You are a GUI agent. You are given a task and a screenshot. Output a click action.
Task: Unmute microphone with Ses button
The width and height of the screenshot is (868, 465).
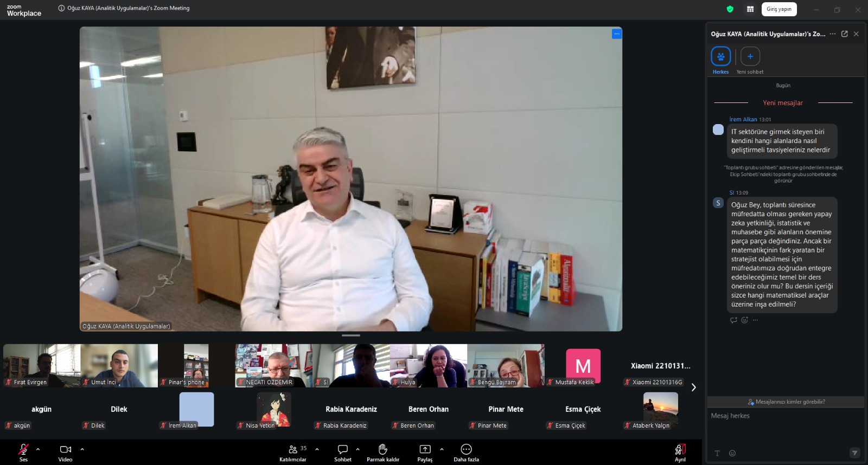coord(23,452)
